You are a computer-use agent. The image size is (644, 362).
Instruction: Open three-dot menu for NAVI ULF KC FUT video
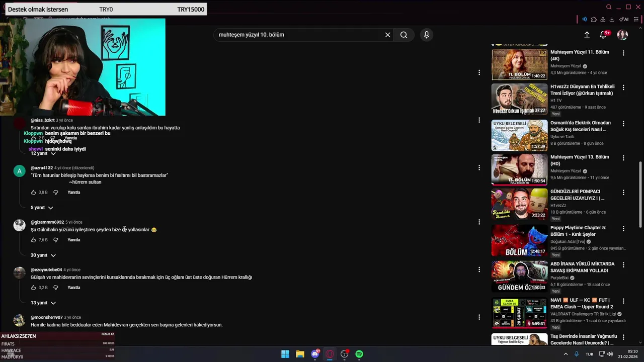623,301
